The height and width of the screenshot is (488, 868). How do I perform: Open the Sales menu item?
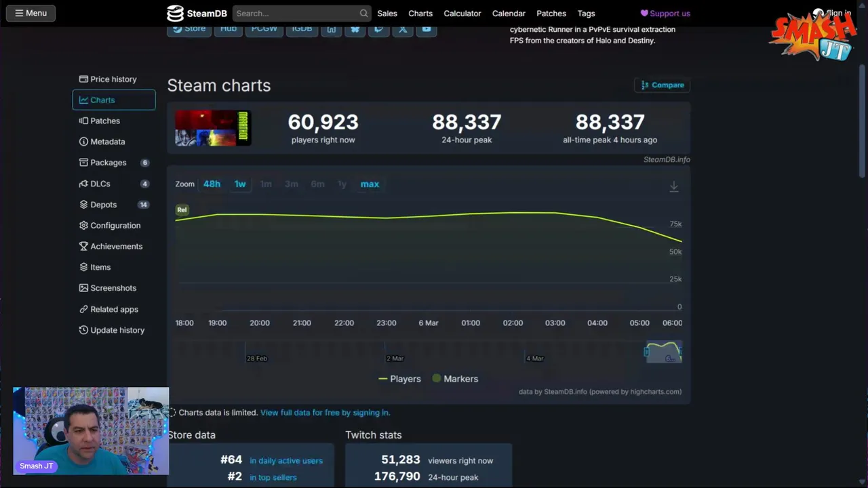387,13
